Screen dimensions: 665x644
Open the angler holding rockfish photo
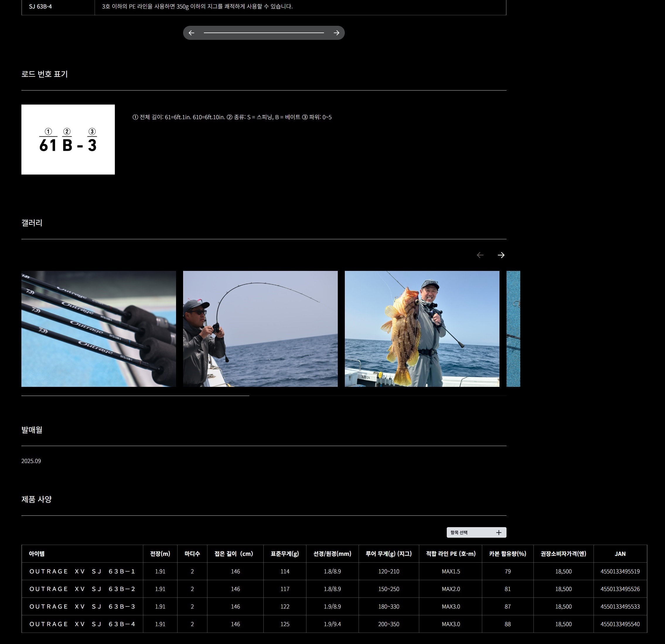click(x=422, y=329)
